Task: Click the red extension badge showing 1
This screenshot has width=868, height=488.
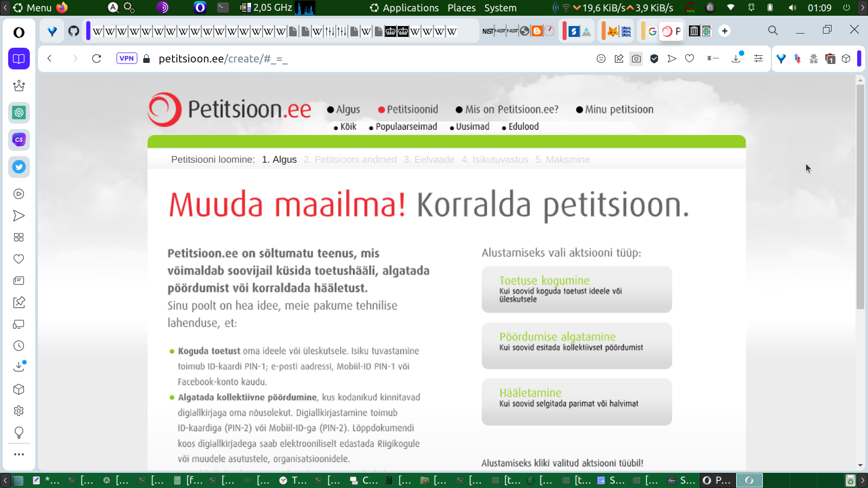Action: 830,59
